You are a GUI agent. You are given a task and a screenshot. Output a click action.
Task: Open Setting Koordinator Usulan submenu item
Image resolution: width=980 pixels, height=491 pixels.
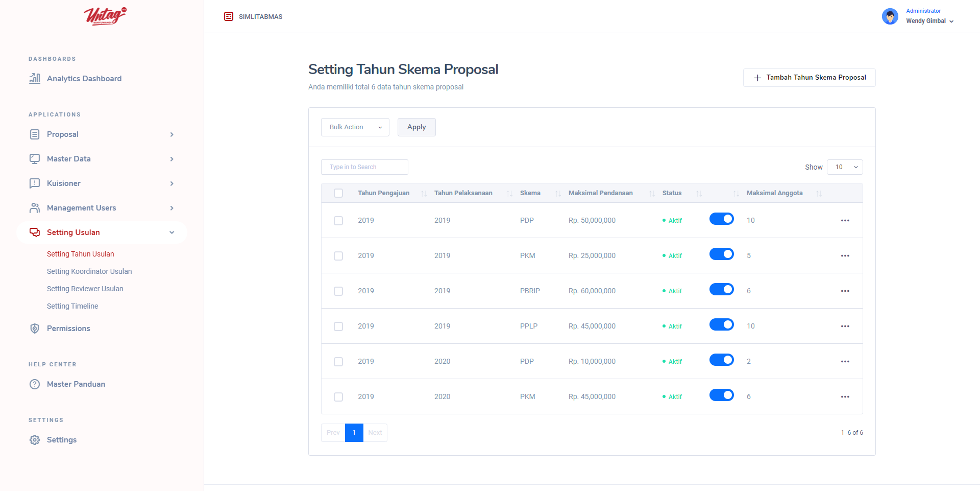coord(89,271)
